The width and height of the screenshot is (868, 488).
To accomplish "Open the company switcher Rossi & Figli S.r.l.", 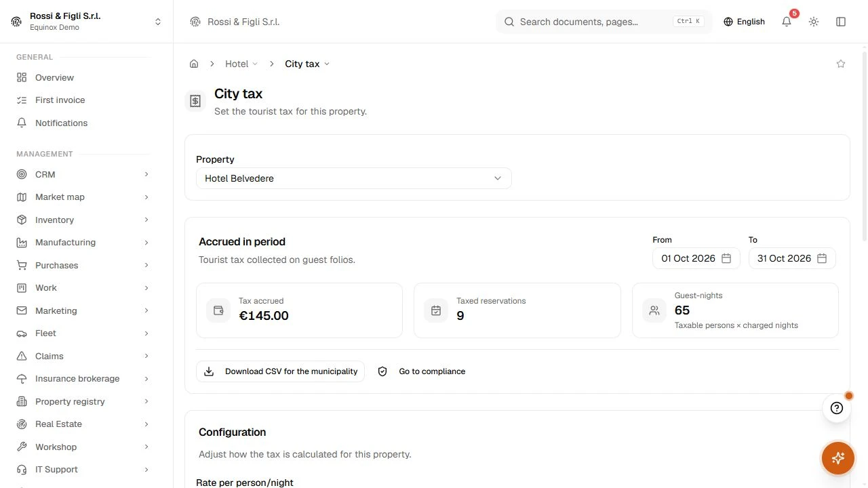I will (x=86, y=22).
